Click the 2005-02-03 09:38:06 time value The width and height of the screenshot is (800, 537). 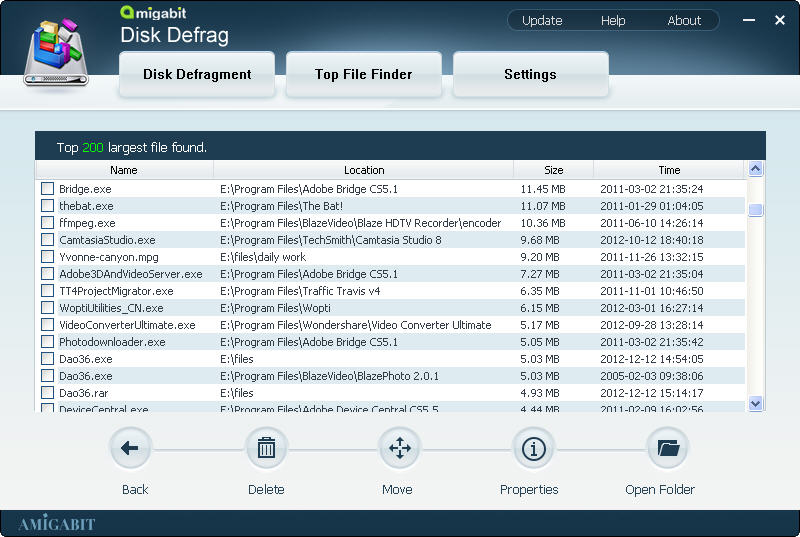(x=652, y=376)
